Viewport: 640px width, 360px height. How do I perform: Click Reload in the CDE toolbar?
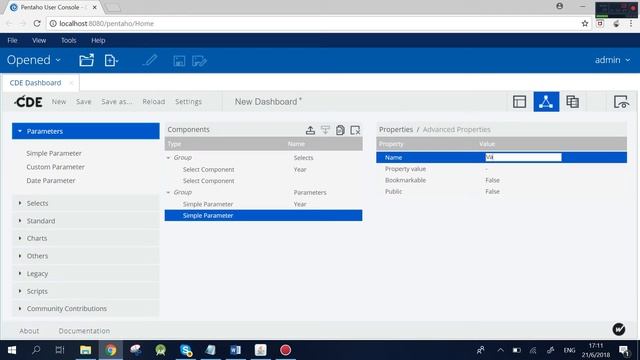click(x=153, y=102)
